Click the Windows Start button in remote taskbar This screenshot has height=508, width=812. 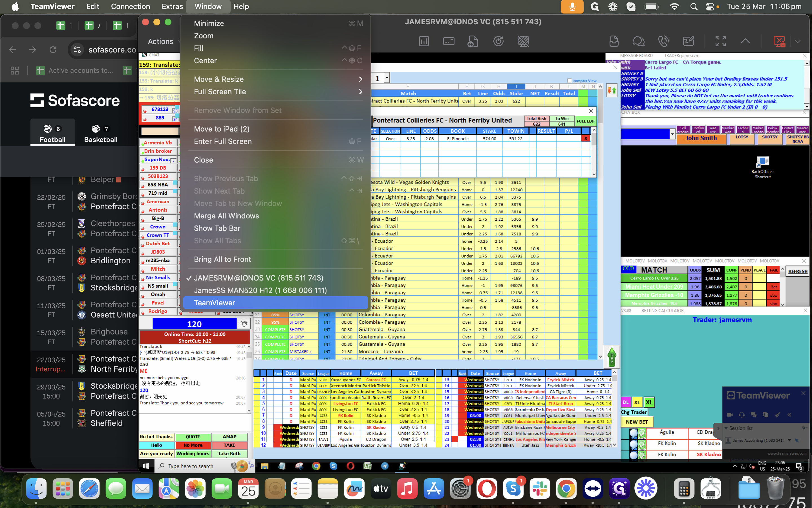[x=146, y=466]
